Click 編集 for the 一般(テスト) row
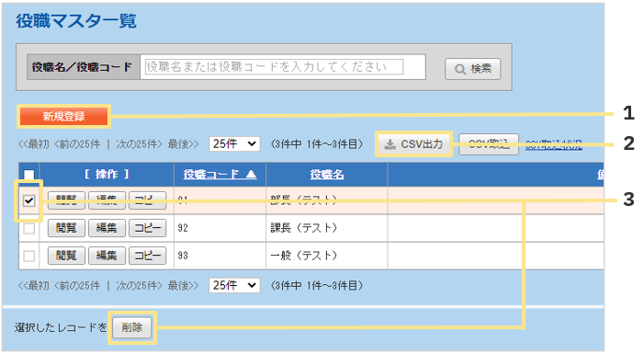This screenshot has width=644, height=354. point(107,256)
